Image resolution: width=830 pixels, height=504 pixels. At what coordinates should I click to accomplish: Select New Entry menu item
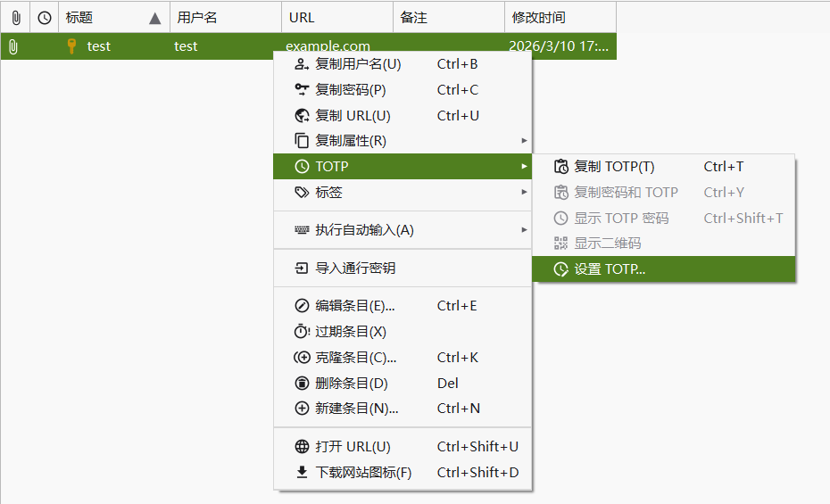tap(357, 409)
